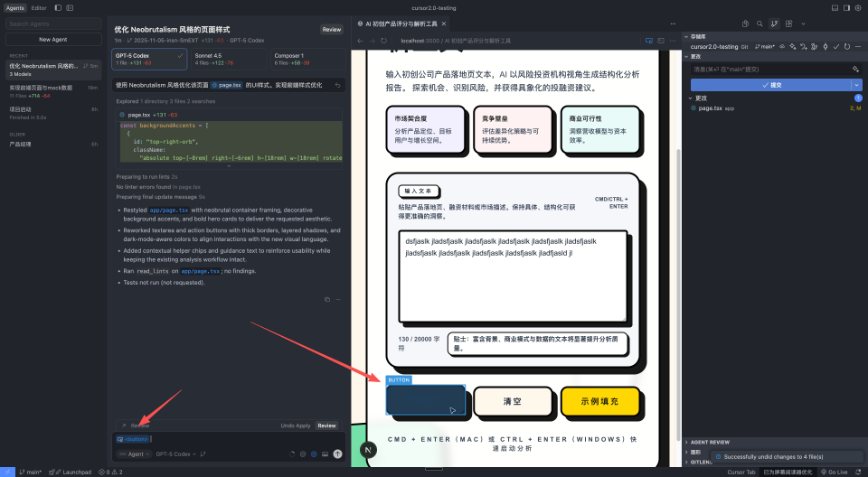The width and height of the screenshot is (868, 477).
Task: Open the commit button dropdown arrow
Action: 856,85
